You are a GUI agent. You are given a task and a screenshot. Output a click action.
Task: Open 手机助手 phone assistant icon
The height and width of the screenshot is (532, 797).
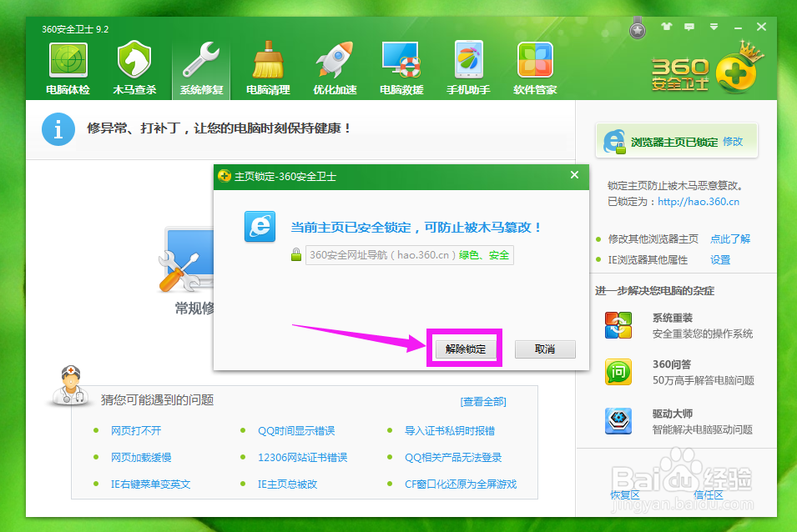coord(468,60)
